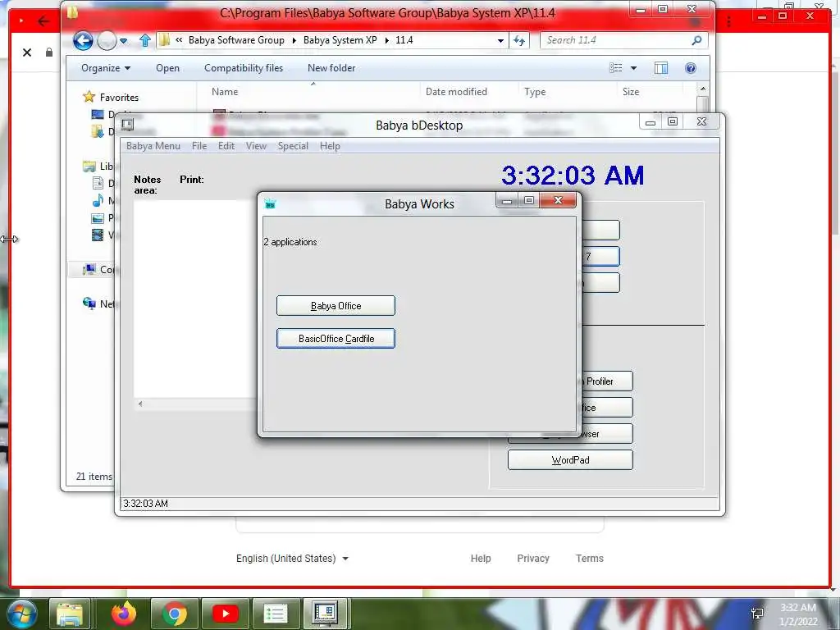Click the taskbar clock
Viewport: 840px width, 630px height.
798,614
